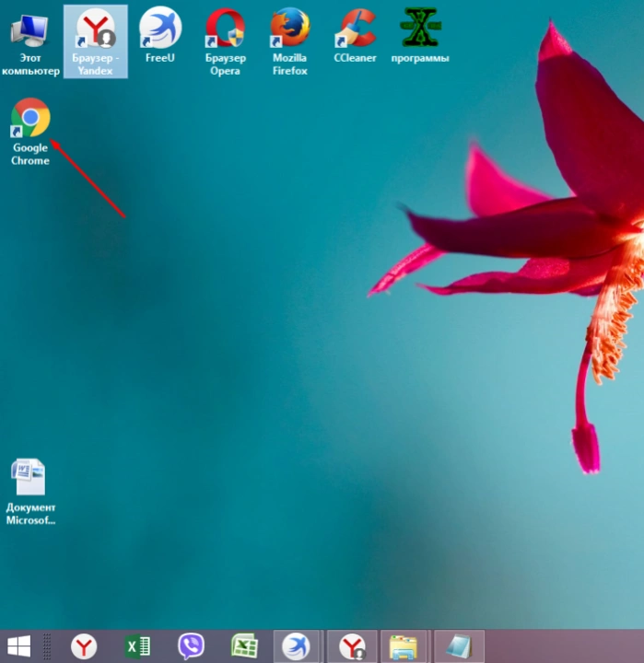
Task: Click the dotted toolbar grip on taskbar
Action: pyautogui.click(x=47, y=646)
